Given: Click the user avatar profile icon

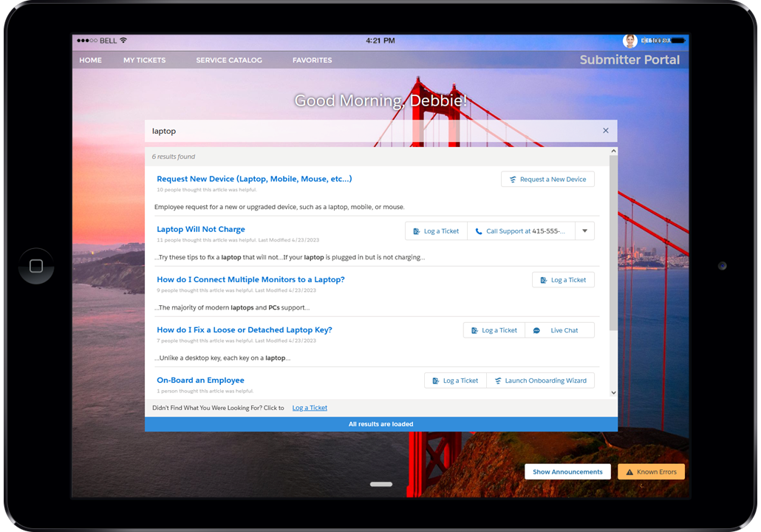Looking at the screenshot, I should (629, 41).
